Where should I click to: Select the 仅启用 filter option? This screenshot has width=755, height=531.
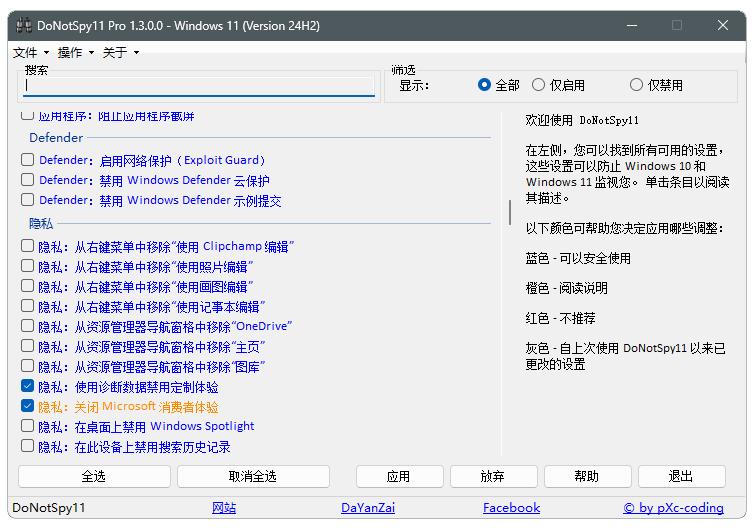(x=539, y=86)
